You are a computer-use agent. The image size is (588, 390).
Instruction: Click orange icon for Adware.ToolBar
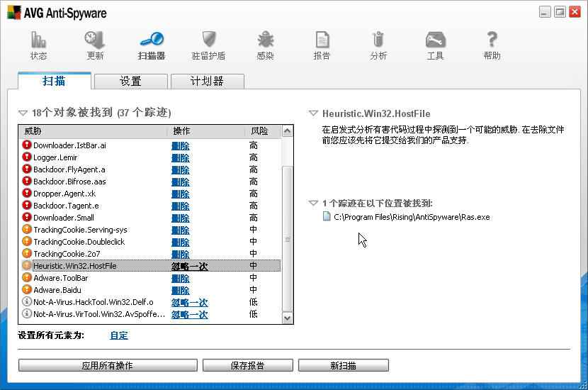(27, 277)
